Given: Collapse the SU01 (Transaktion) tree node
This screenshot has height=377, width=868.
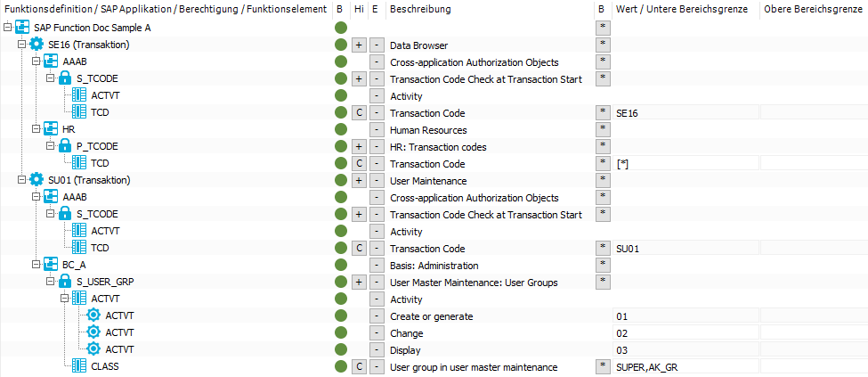Looking at the screenshot, I should pyautogui.click(x=21, y=180).
